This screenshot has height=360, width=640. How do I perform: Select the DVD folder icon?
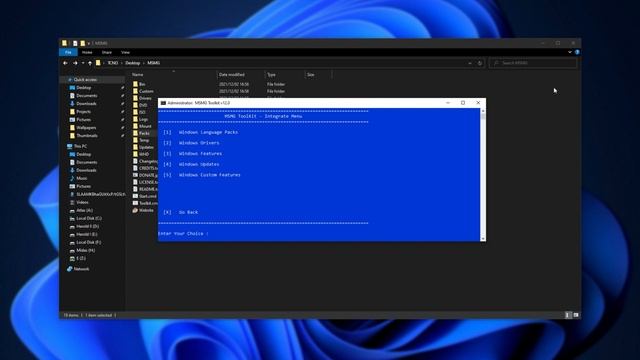click(135, 105)
